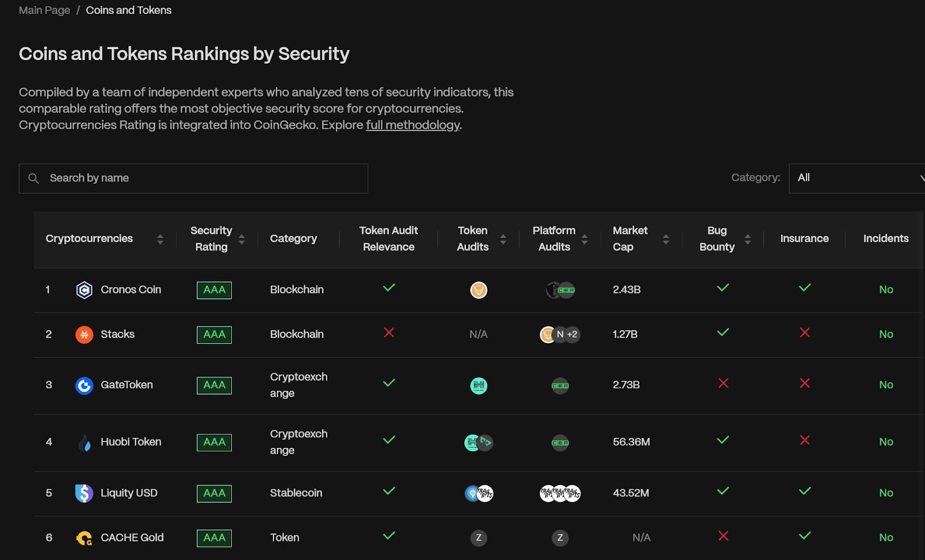Screen dimensions: 925x560
Task: Click the AAA rating badge for Stacks
Action: tap(214, 335)
